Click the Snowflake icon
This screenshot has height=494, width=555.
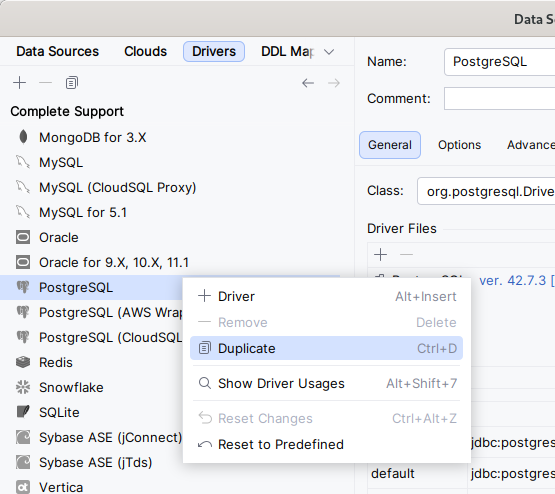click(23, 387)
